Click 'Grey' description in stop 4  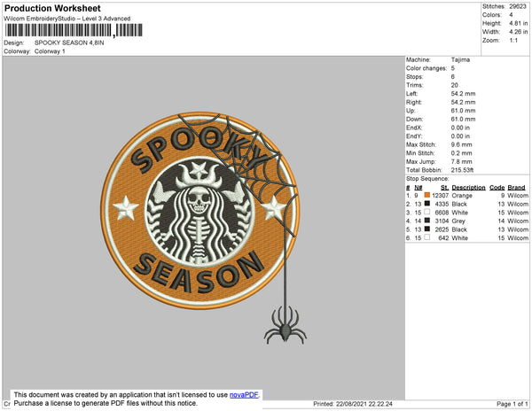click(458, 221)
